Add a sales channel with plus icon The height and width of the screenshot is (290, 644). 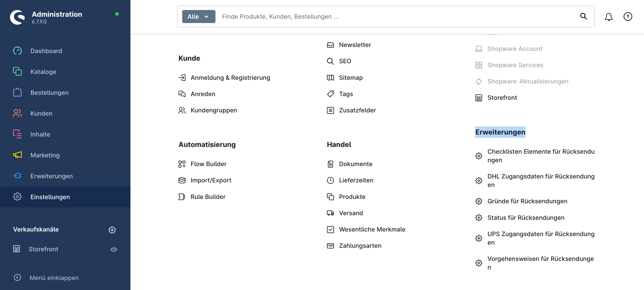point(112,230)
